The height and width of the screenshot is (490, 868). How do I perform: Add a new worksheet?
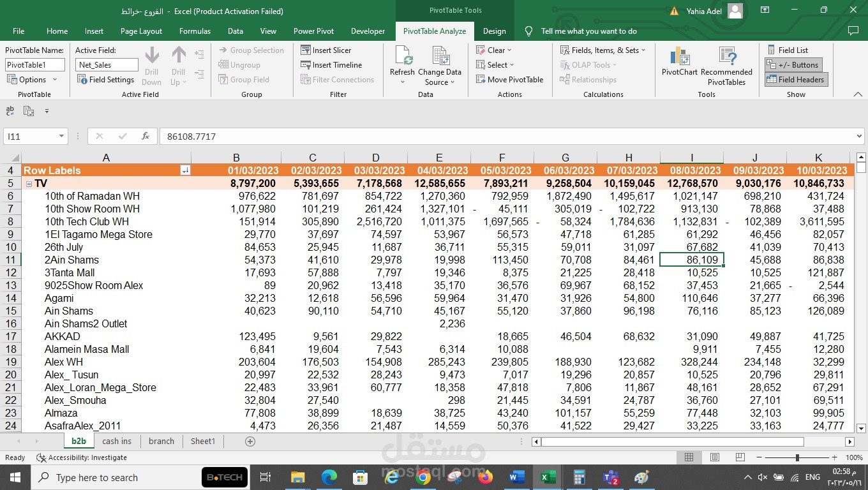click(250, 441)
